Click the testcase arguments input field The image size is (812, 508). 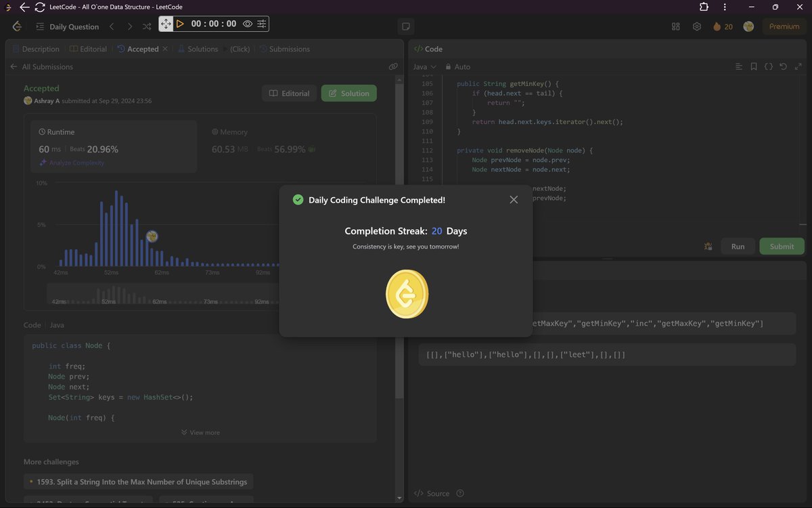(607, 355)
